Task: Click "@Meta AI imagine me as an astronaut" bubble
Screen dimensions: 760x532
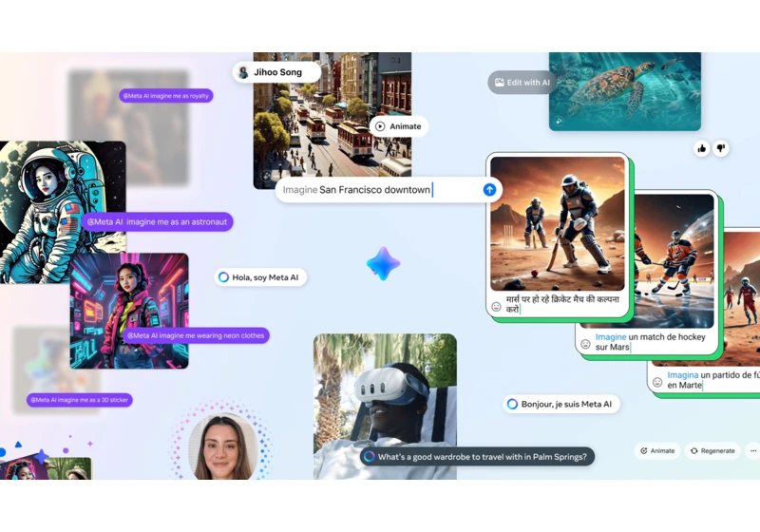Action: pos(157,221)
